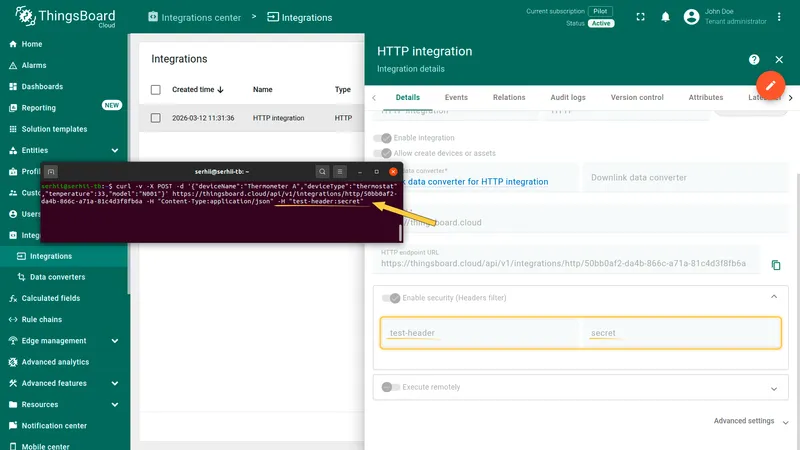800x450 pixels.
Task: Click the Type column header
Action: point(343,90)
